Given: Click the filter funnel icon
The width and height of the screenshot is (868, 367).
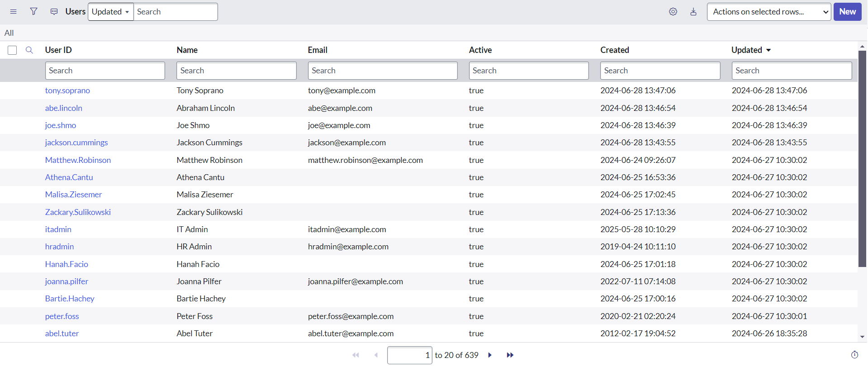Looking at the screenshot, I should click(33, 12).
